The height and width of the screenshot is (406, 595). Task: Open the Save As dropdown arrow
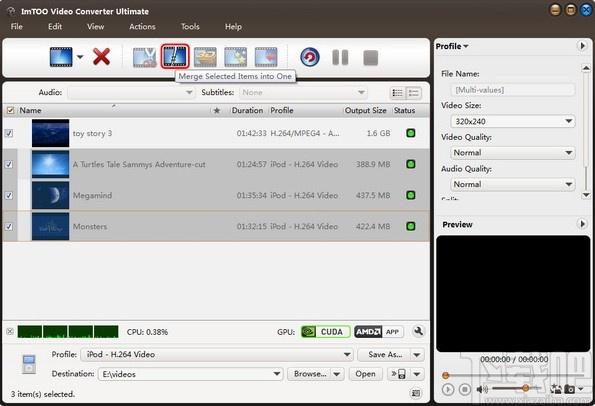click(x=417, y=355)
